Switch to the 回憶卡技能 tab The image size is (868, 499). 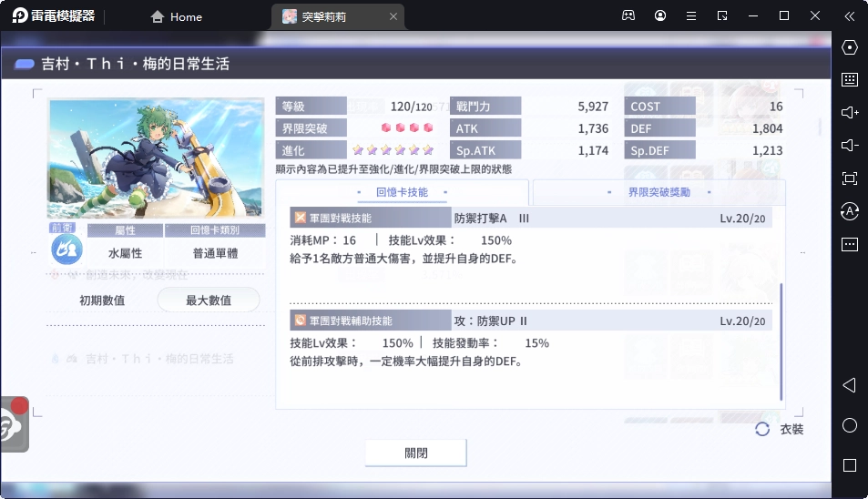click(402, 192)
